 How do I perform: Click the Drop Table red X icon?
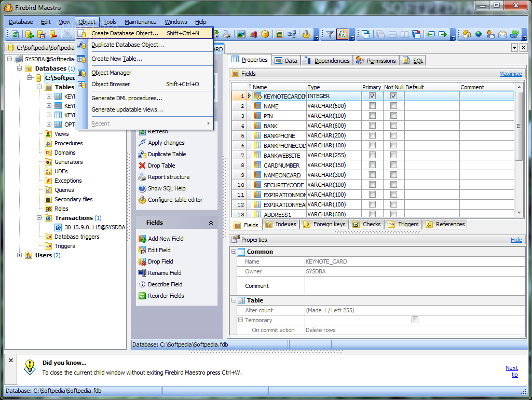tap(142, 165)
